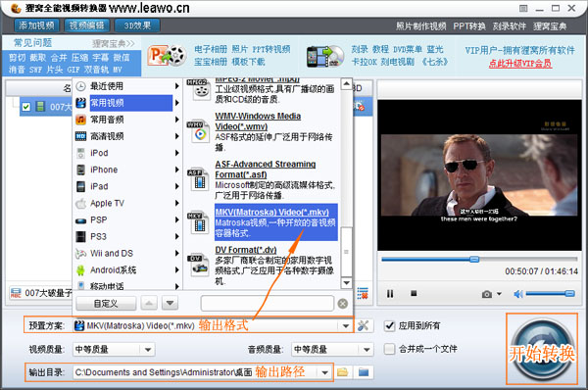Choose the iPod device category
Image resolution: width=588 pixels, height=390 pixels.
point(123,153)
